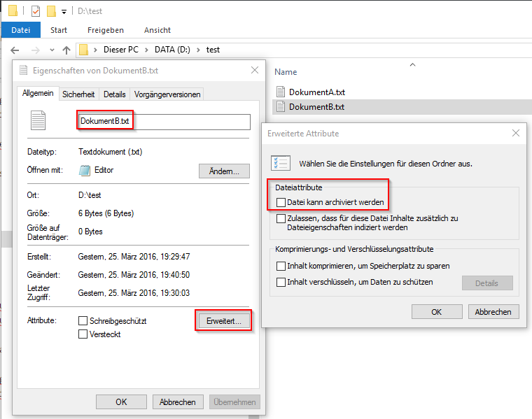Viewport: 532px width, 419px height.
Task: Toggle the Versteckt checkbox
Action: coord(83,334)
